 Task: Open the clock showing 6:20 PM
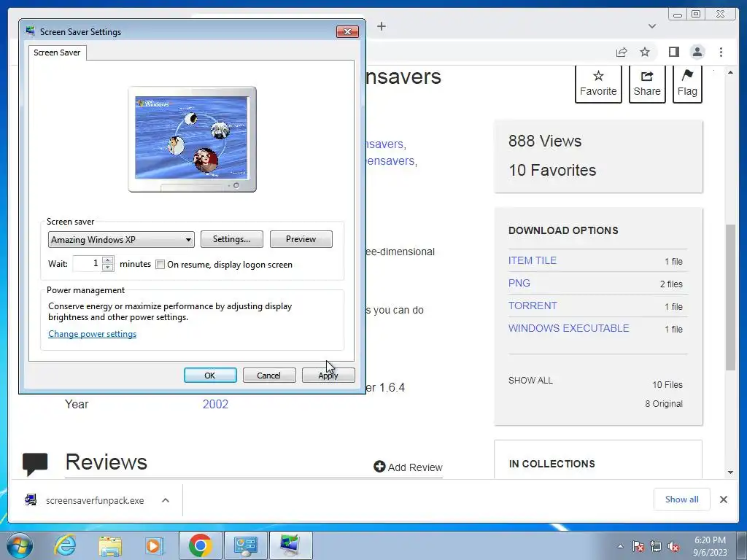click(x=710, y=545)
